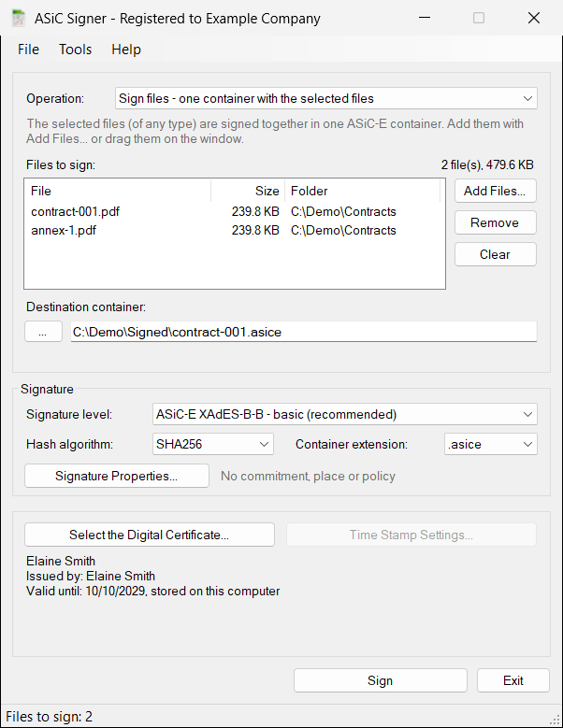Click the Remove button
The height and width of the screenshot is (728, 563).
click(x=495, y=222)
